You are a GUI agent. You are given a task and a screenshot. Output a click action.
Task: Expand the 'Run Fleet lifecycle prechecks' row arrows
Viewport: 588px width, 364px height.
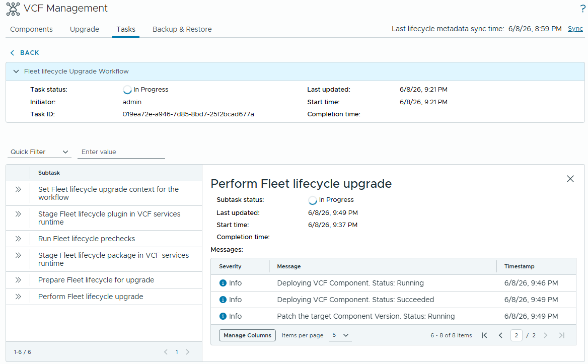(x=18, y=239)
